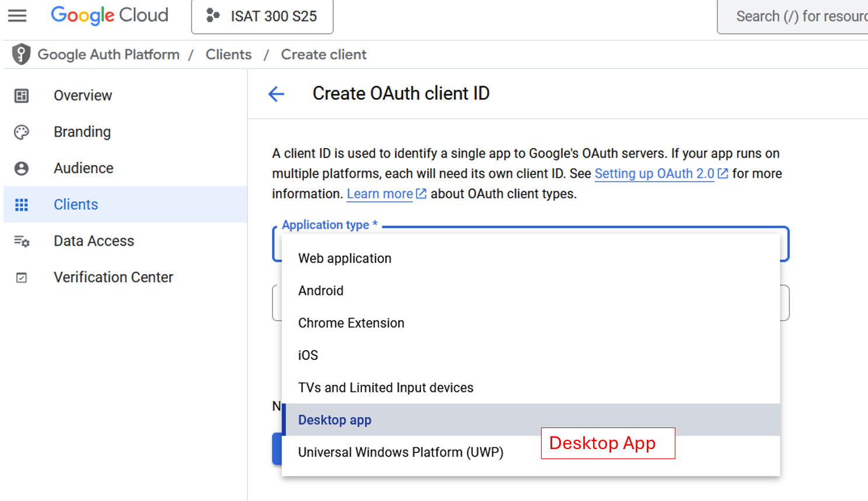Open the Overview sidebar item
Screen dimensions: 868x501
[x=125, y=96]
